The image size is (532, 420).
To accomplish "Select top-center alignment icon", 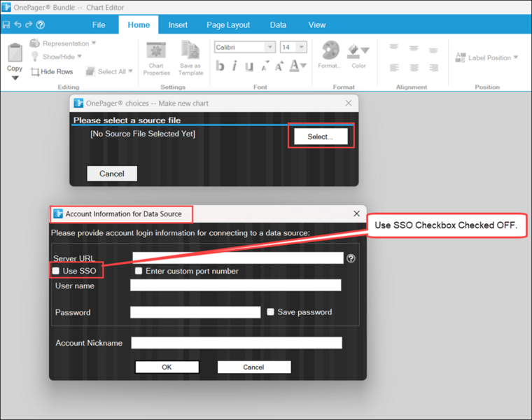I will [414, 48].
